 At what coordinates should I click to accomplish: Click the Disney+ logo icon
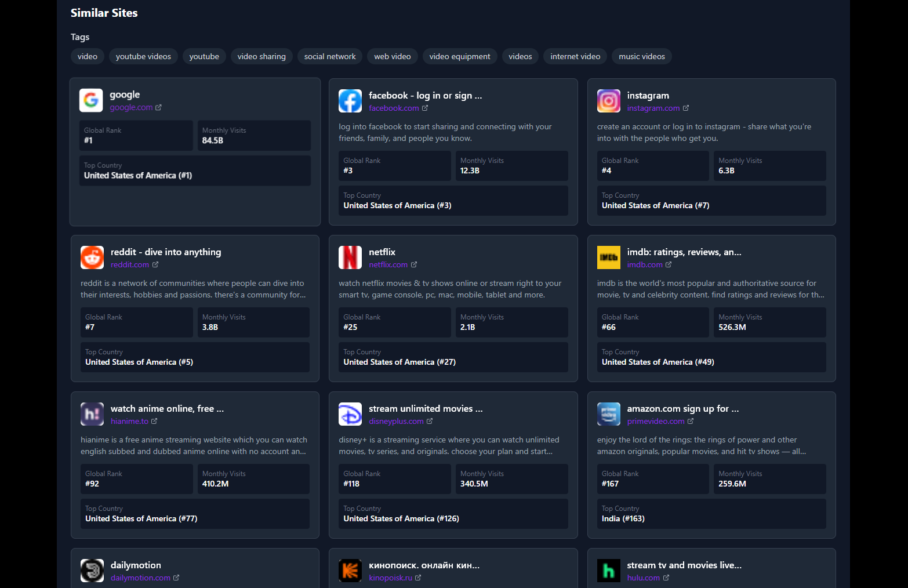350,414
